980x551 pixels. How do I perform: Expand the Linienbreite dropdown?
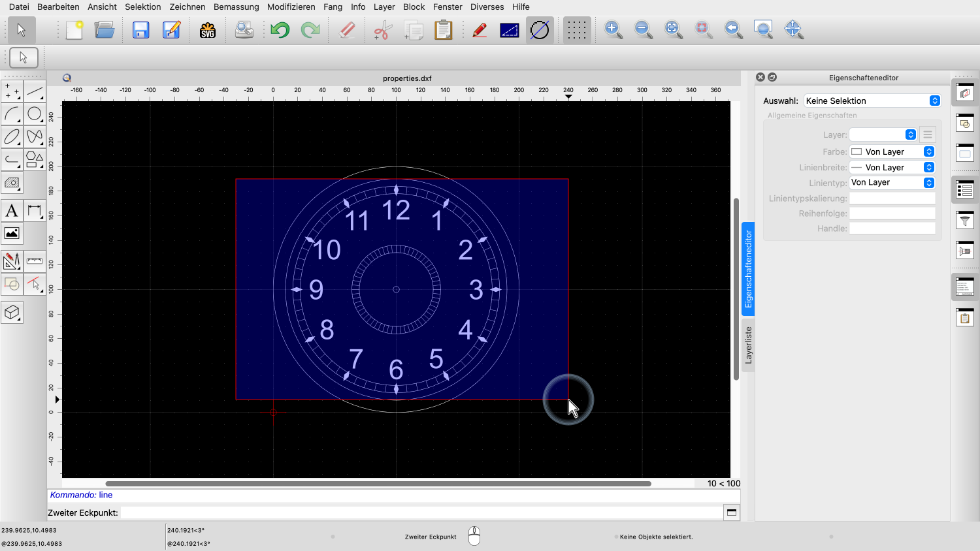[x=892, y=167]
